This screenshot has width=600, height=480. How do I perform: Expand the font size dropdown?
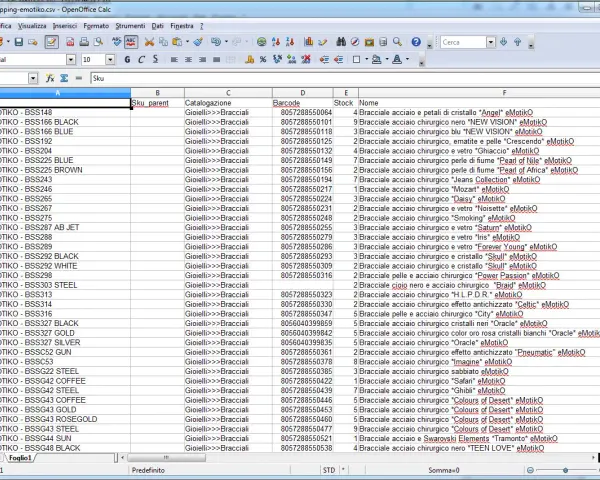point(110,59)
